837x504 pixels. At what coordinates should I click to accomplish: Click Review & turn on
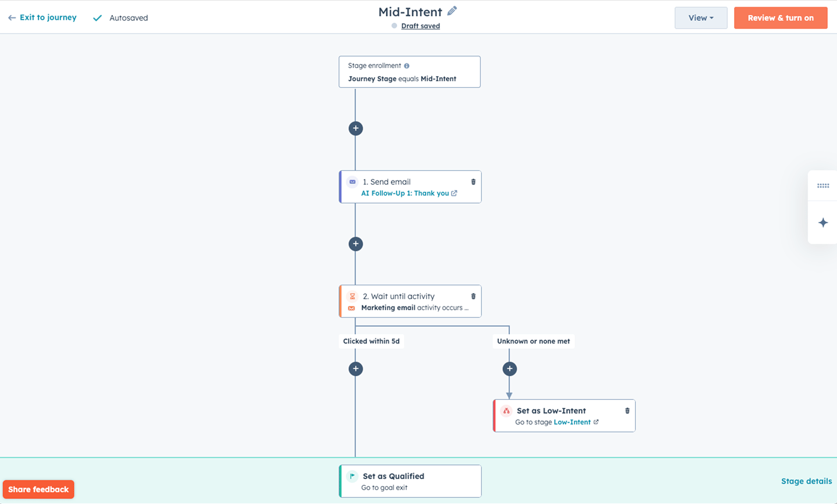781,17
